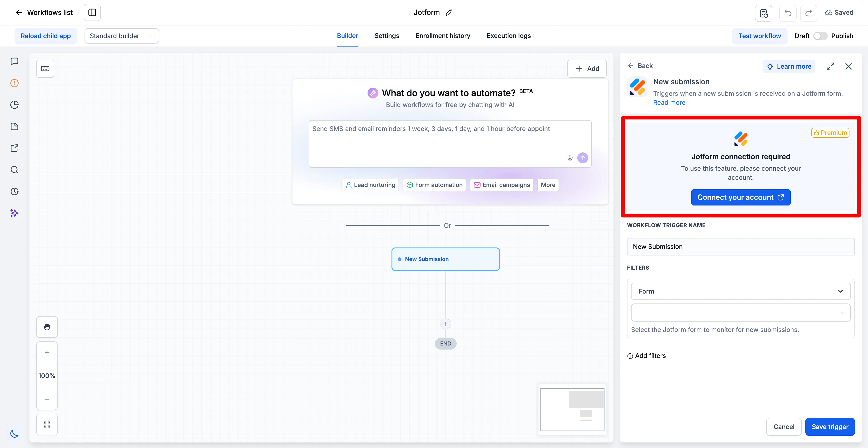Expand the trigger panel to full size

coord(830,67)
